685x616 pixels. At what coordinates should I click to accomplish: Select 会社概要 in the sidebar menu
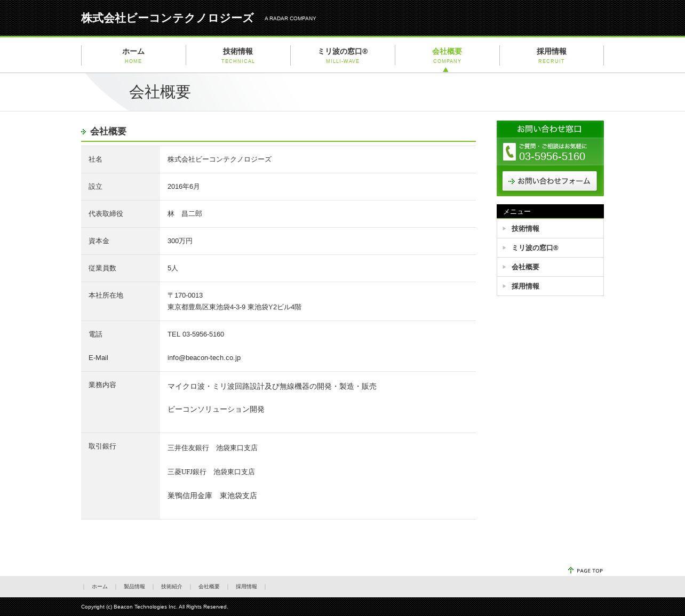tap(550, 267)
